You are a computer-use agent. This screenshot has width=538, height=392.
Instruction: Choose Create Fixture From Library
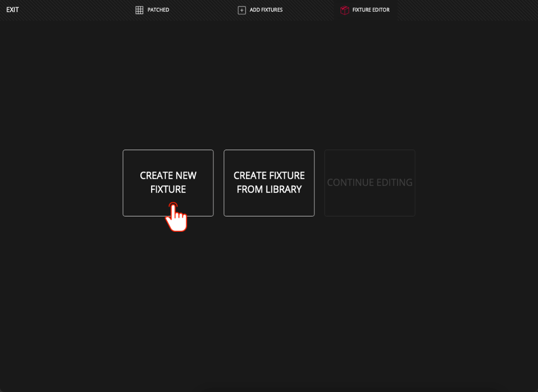[x=269, y=183]
